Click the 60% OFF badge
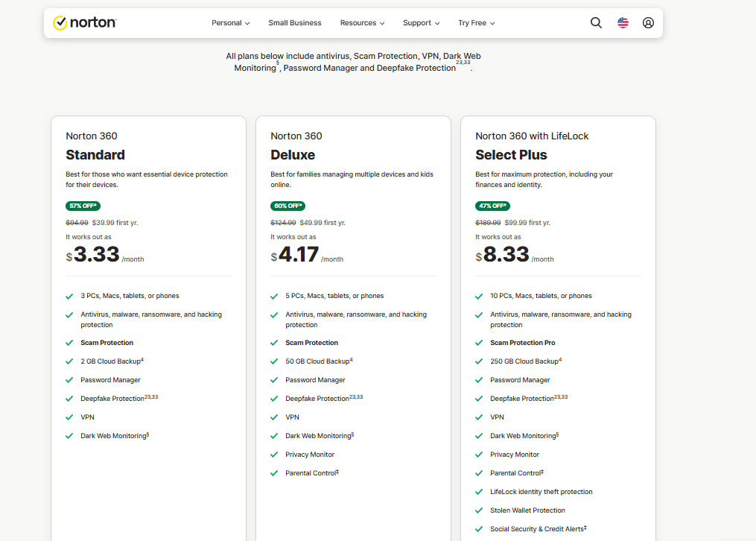The height and width of the screenshot is (541, 756). [288, 206]
